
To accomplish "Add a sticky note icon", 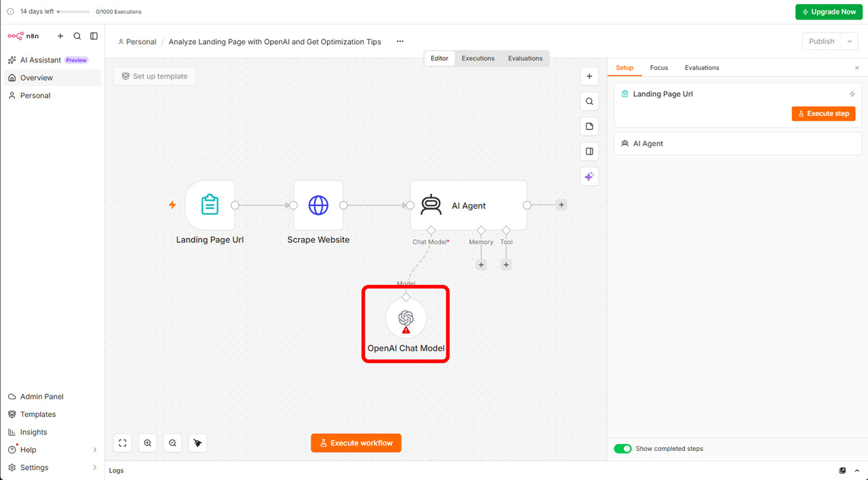I will click(x=589, y=126).
